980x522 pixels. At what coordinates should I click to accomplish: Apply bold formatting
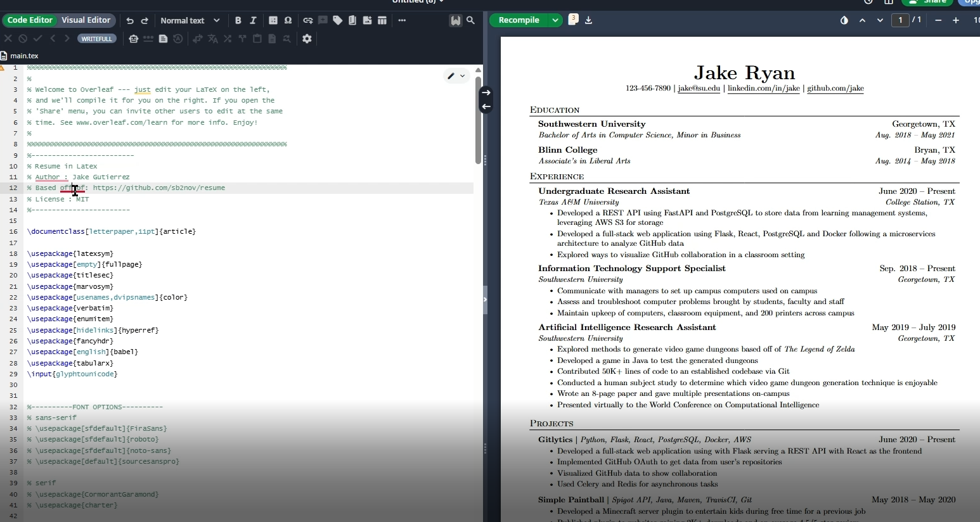coord(238,20)
